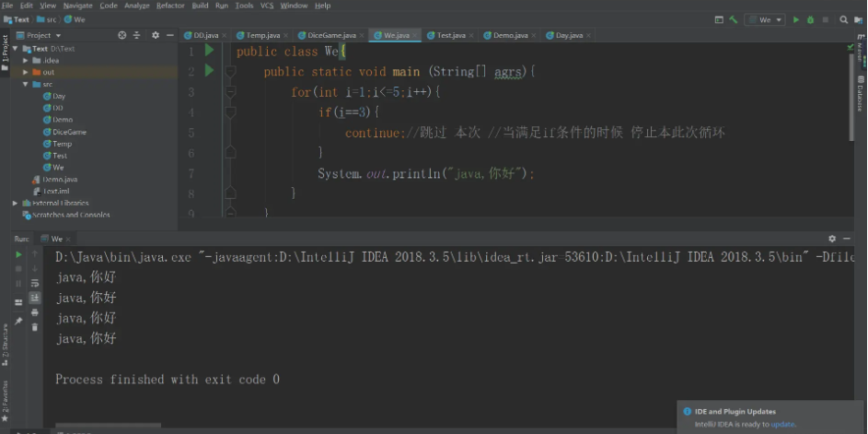Click the console horizontal scrollbar
This screenshot has height=434, width=868.
[108, 426]
